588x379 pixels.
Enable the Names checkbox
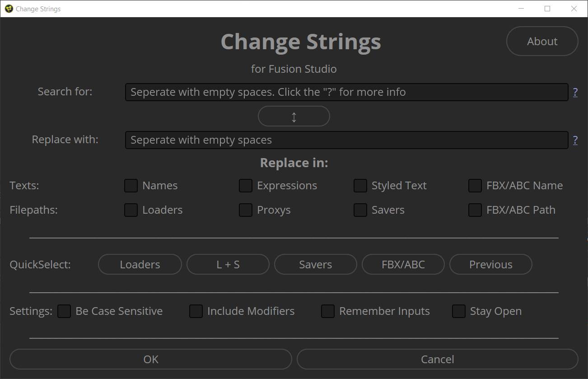(x=131, y=186)
